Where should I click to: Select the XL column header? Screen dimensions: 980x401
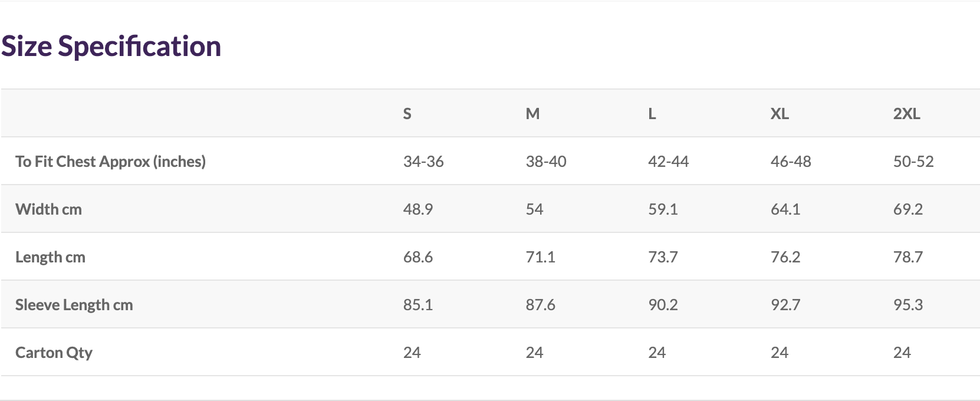pos(780,114)
